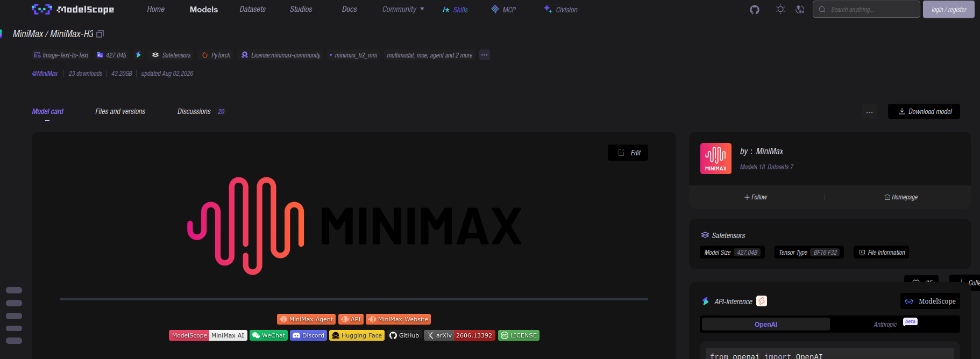This screenshot has height=359, width=980.
Task: Click the Edit button on model card
Action: click(x=628, y=153)
